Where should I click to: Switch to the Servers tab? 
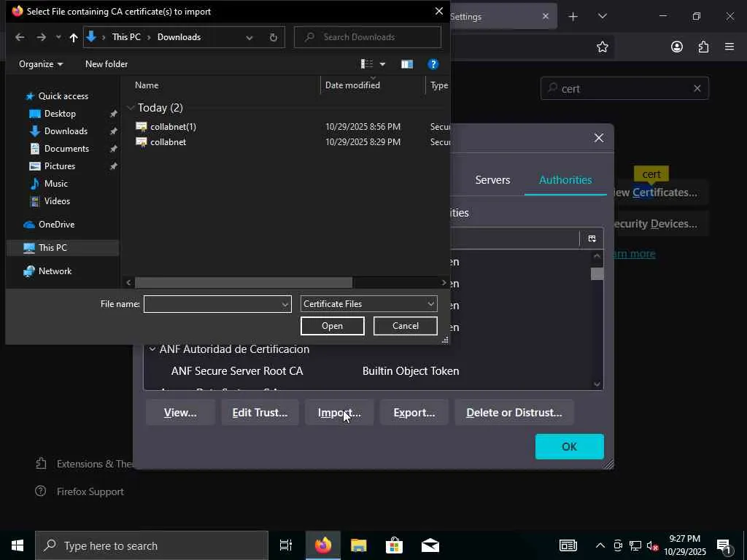click(492, 180)
